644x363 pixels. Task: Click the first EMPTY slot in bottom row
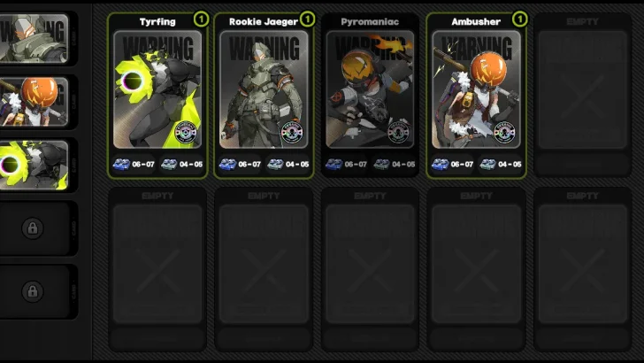tap(157, 269)
